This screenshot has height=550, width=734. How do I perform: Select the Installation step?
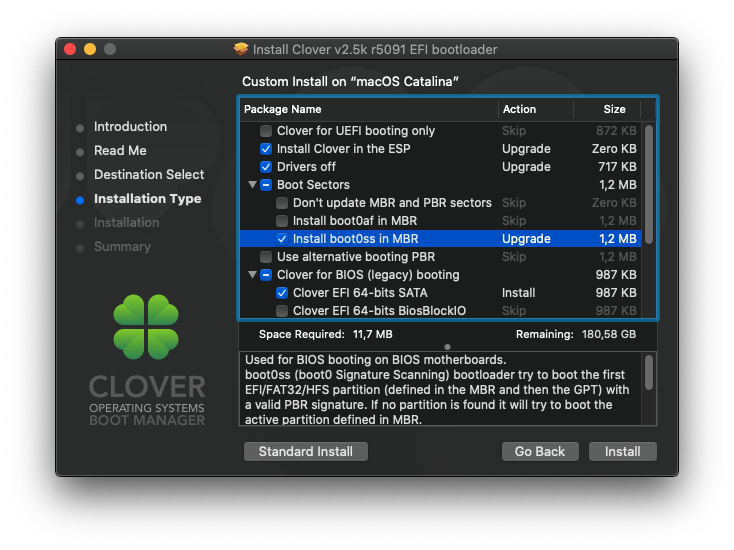[126, 222]
